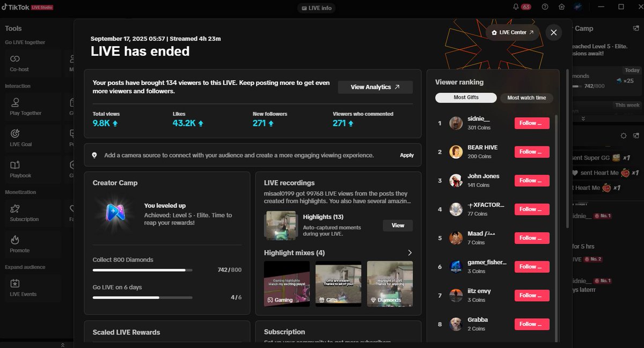Click the Collect 800 Diamonds progress bar
644x348 pixels.
(143, 270)
